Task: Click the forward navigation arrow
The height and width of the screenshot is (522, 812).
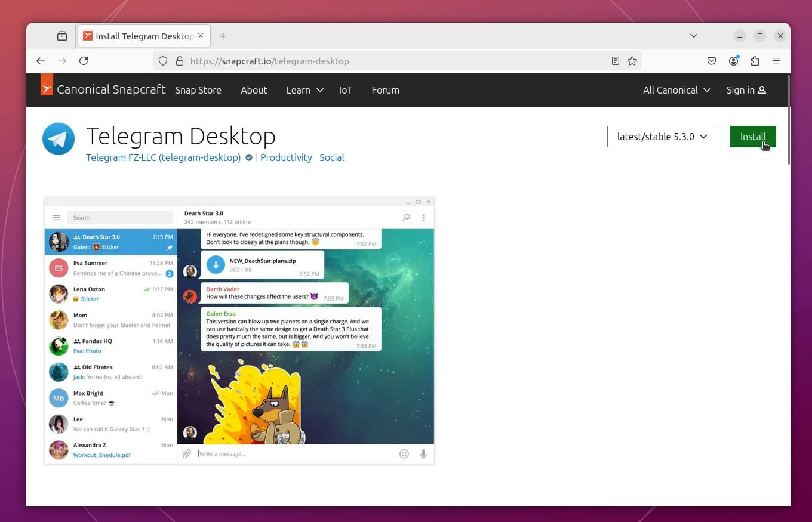Action: (62, 61)
